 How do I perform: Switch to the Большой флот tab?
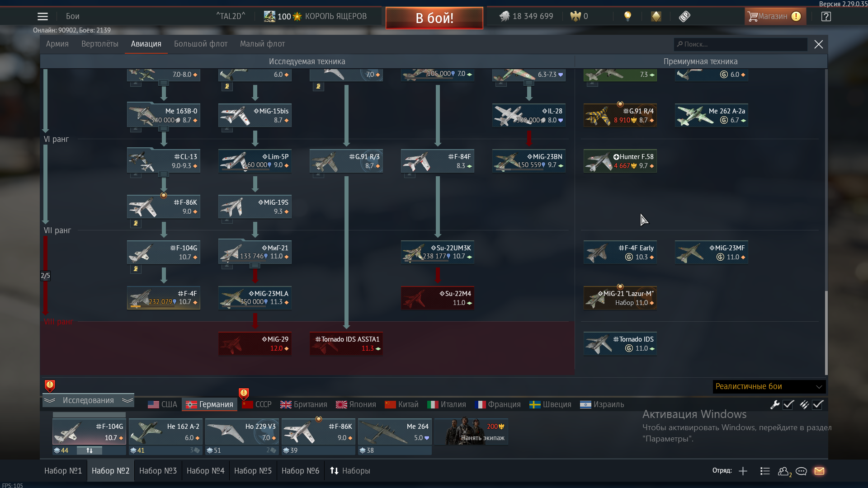201,44
